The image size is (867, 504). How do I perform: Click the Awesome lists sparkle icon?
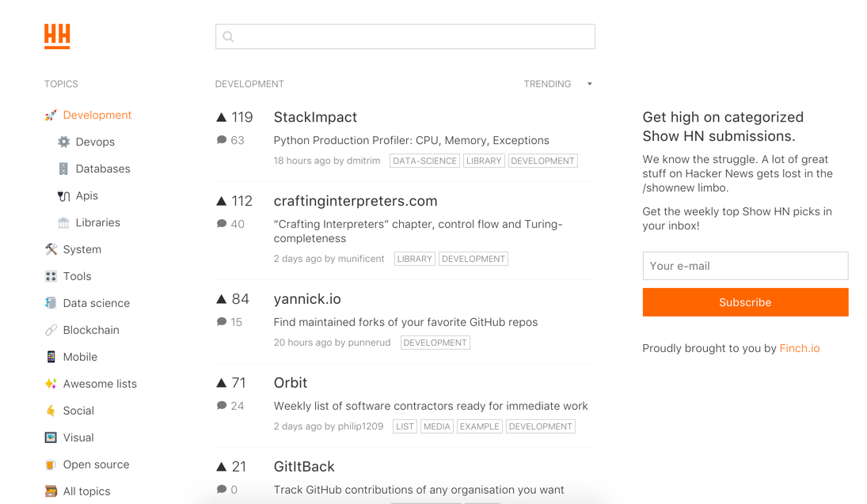[x=51, y=384]
